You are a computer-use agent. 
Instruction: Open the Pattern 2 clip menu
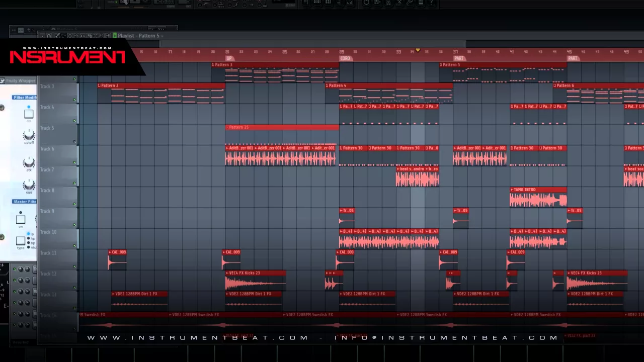point(99,85)
